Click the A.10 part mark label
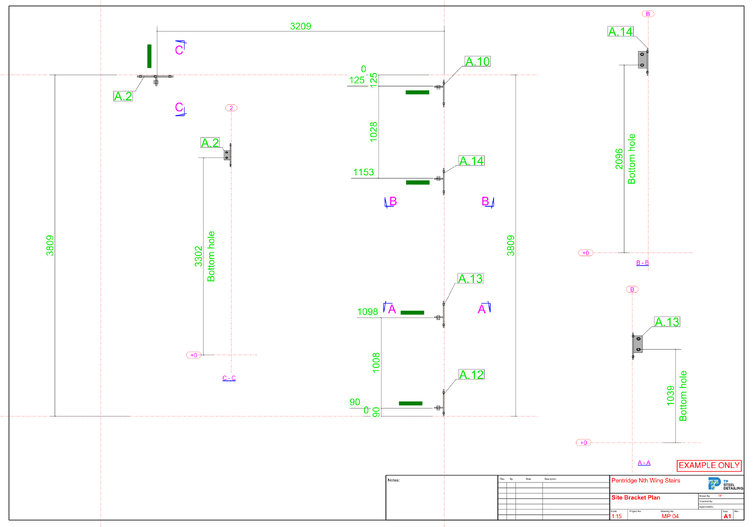The image size is (753, 527). pos(477,62)
